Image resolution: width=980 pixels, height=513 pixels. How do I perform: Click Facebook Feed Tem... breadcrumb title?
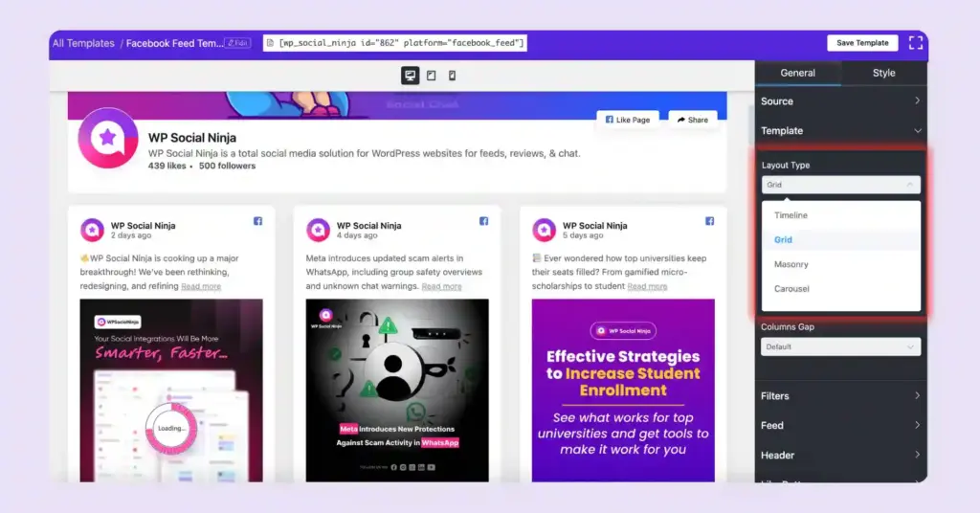pos(174,43)
